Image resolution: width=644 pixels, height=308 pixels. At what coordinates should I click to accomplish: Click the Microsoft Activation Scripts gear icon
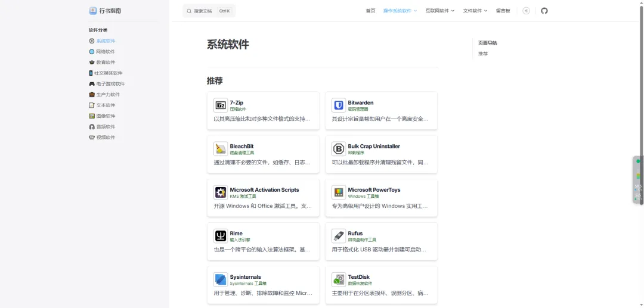click(221, 192)
